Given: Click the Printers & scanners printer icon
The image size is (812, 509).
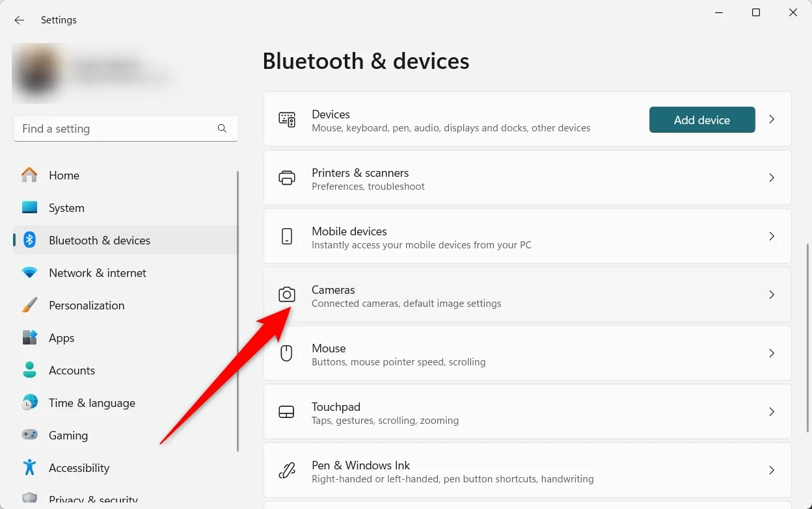Looking at the screenshot, I should click(x=287, y=178).
